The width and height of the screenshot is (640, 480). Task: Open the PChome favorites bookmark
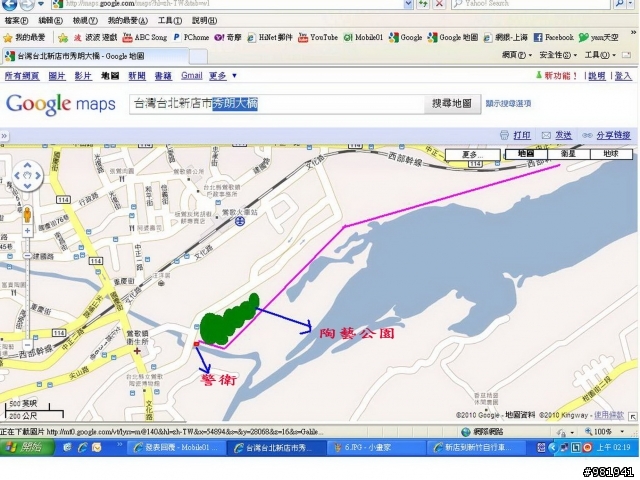coord(191,38)
